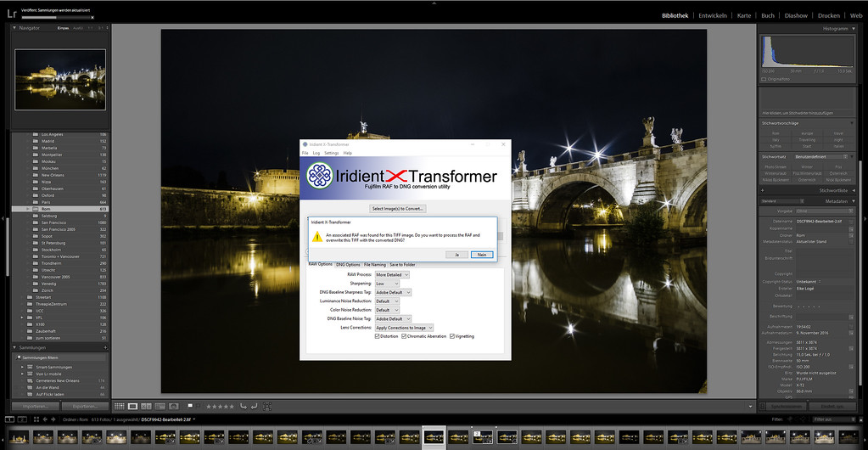868x450 pixels.
Task: Collapse the Navigator panel
Action: click(14, 28)
